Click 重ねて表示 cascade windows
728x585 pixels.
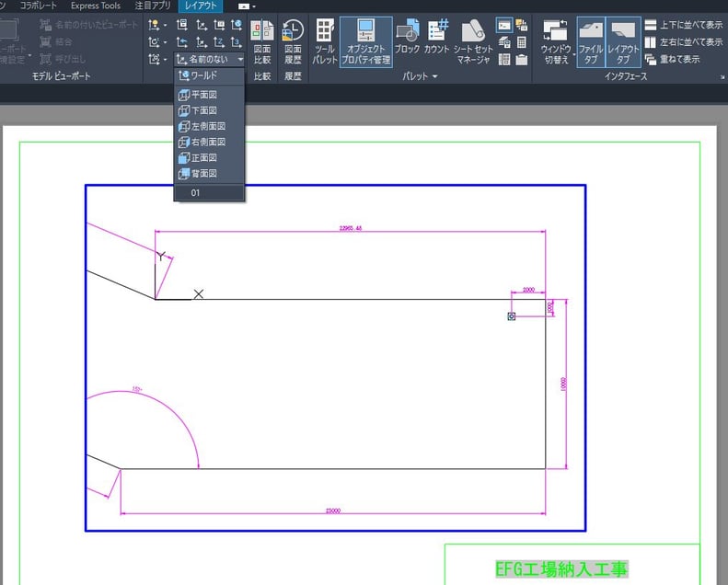click(x=672, y=60)
